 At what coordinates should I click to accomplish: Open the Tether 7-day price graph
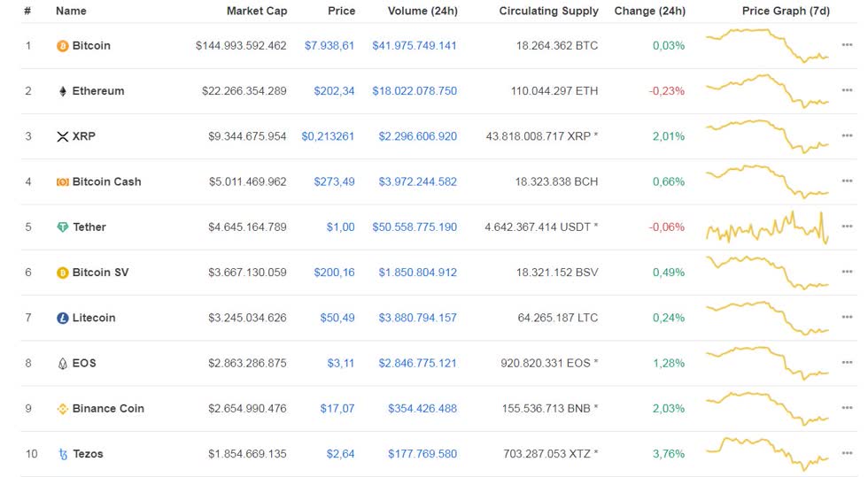pos(767,227)
